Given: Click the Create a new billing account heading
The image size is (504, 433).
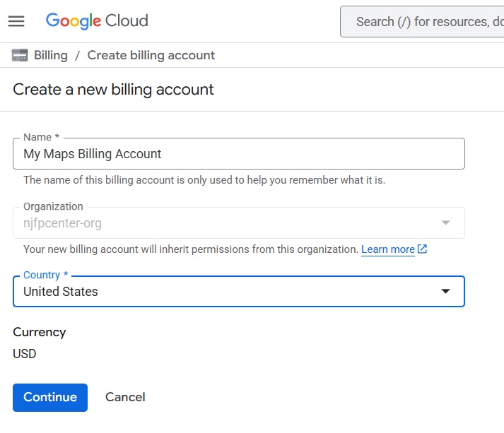Looking at the screenshot, I should [x=113, y=90].
